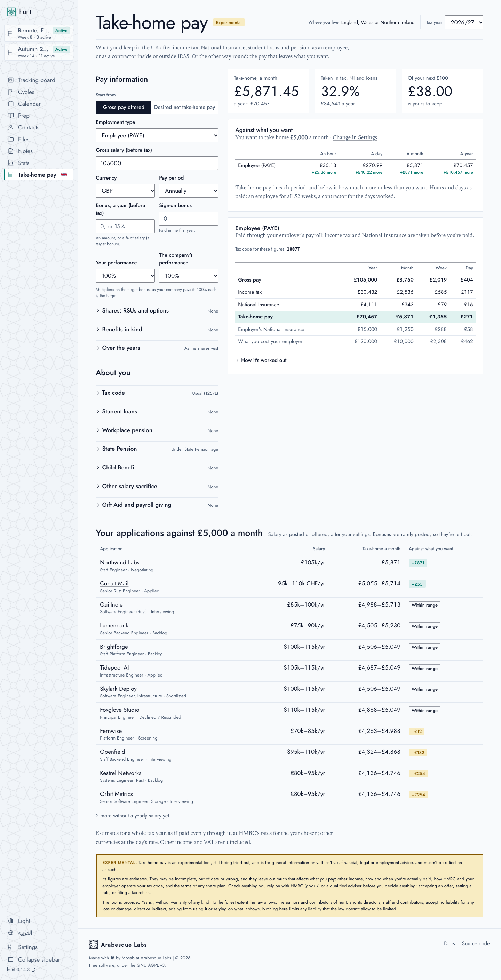Click the Contacts person icon

tap(11, 127)
